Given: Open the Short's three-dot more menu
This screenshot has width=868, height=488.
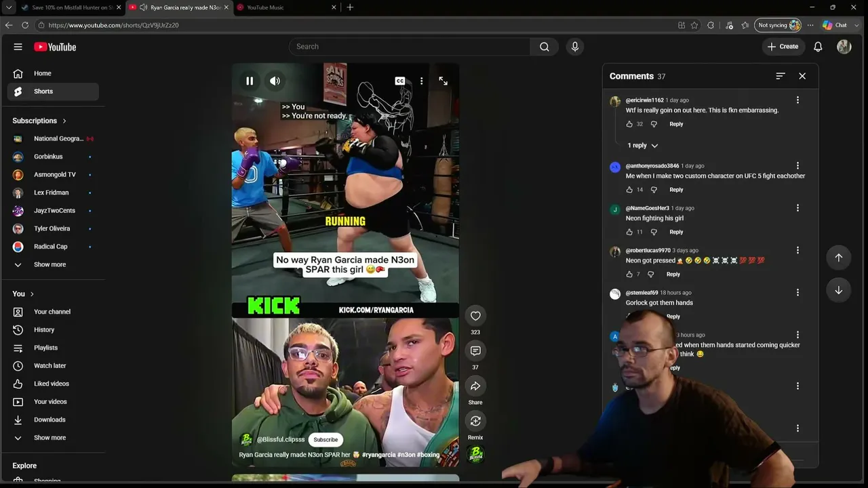Looking at the screenshot, I should 422,81.
